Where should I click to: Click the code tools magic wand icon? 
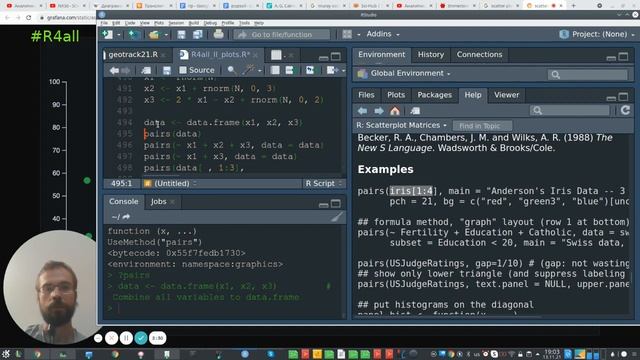point(248,70)
